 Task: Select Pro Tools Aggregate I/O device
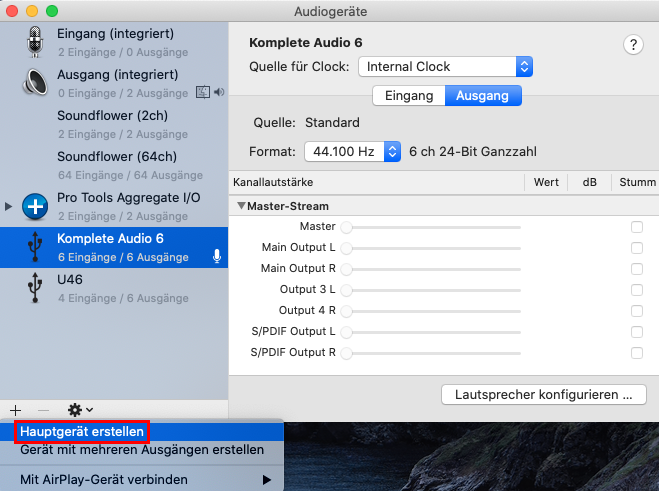pyautogui.click(x=114, y=206)
